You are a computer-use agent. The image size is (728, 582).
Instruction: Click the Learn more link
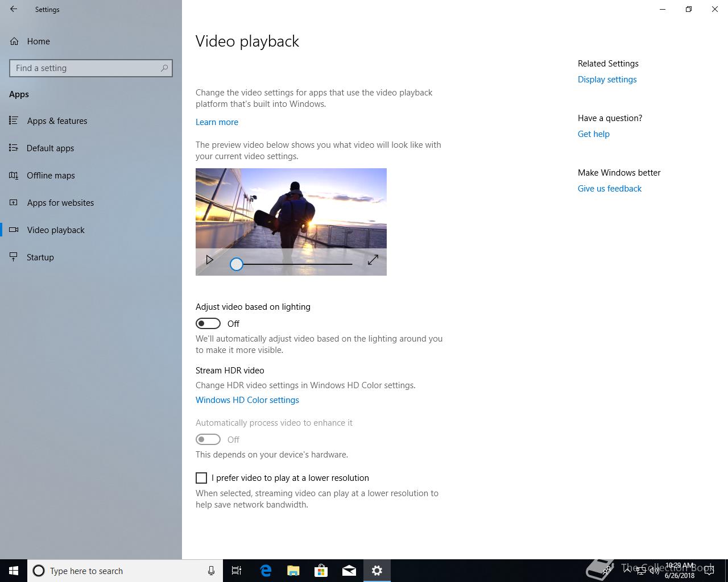(x=217, y=122)
